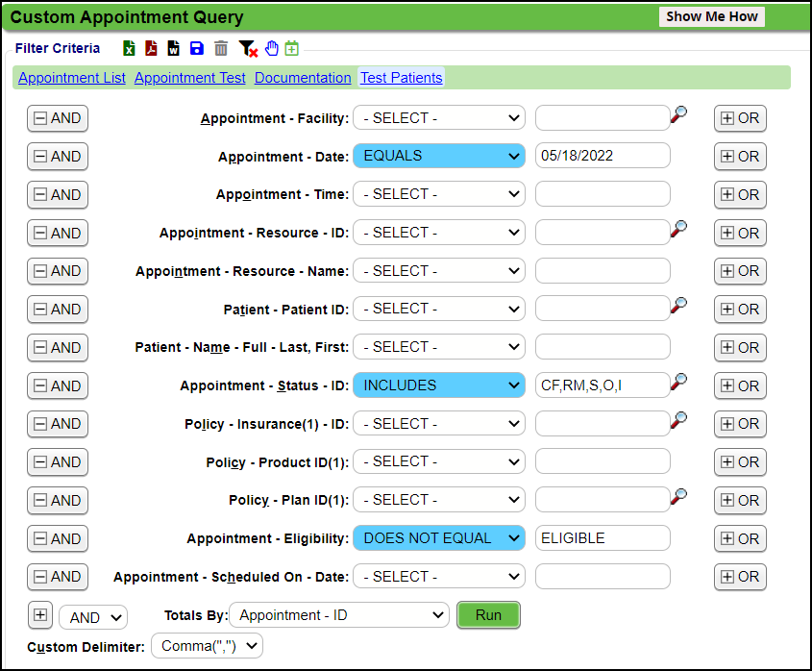Image resolution: width=812 pixels, height=671 pixels.
Task: Click the PDF export icon
Action: [151, 48]
